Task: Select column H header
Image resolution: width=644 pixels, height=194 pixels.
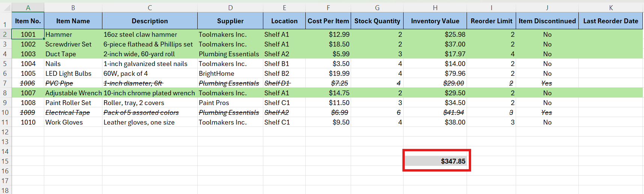Action: (x=435, y=8)
